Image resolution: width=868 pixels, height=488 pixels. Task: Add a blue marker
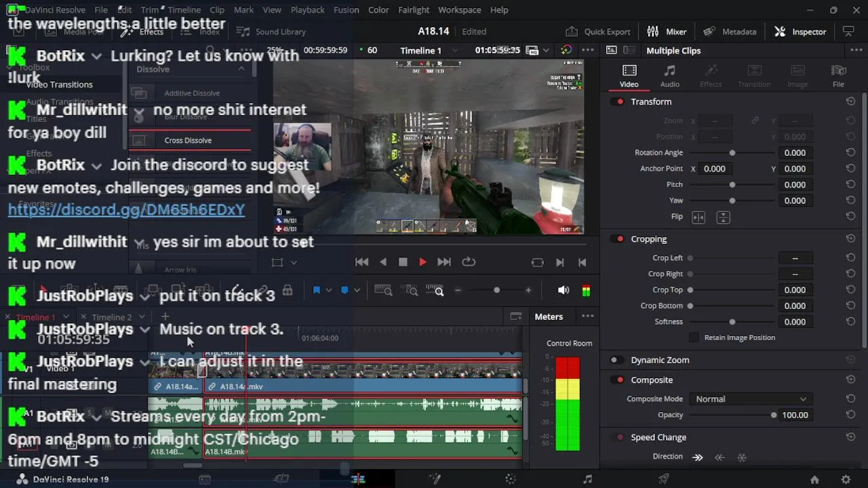[x=344, y=291]
